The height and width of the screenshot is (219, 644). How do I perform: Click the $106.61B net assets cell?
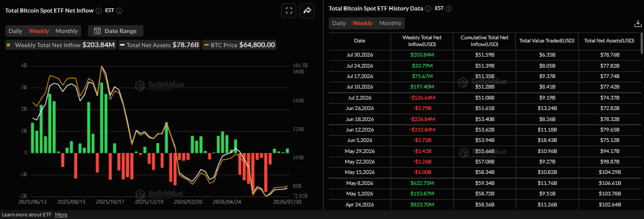click(x=609, y=183)
